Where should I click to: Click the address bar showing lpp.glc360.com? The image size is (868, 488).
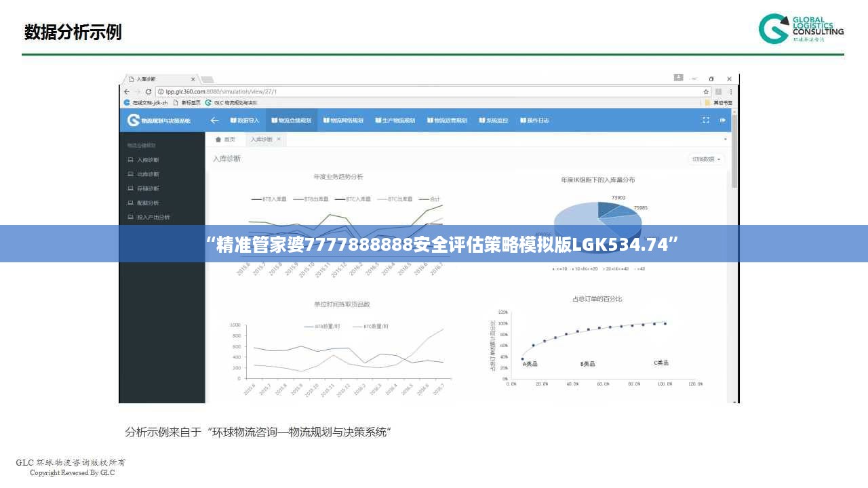(x=434, y=91)
